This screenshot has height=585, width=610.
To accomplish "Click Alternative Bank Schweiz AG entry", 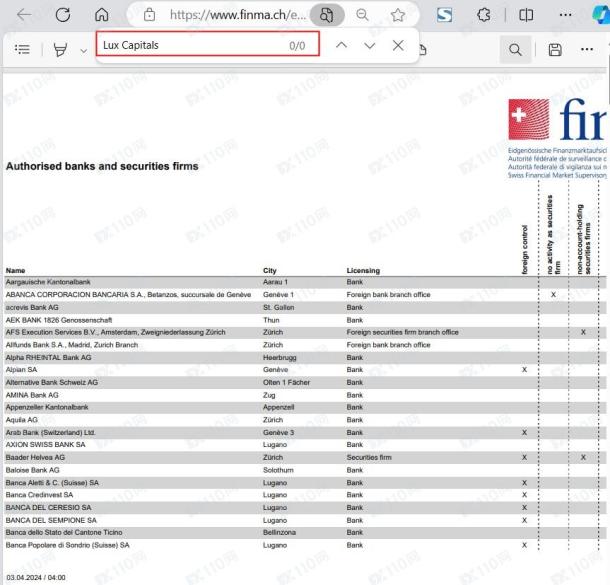I will [x=52, y=382].
